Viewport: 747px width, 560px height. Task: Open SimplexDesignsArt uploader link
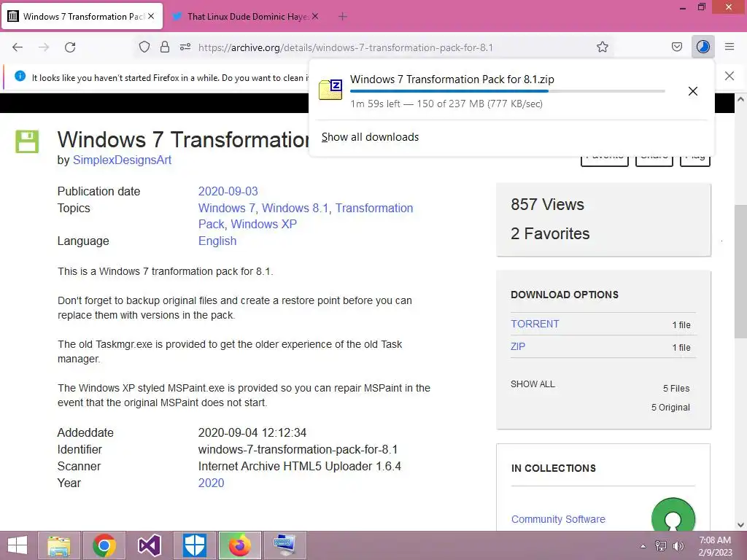point(122,160)
